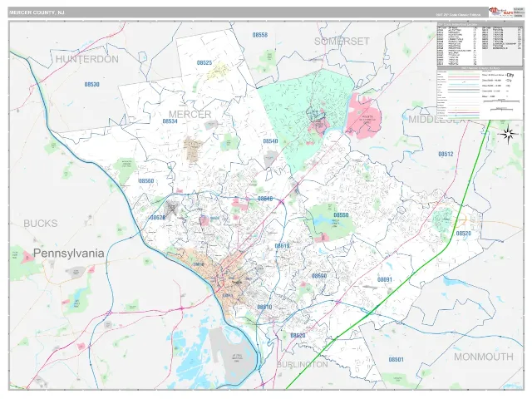Image resolution: width=532 pixels, height=399 pixels.
Task: Click the publisher logo in the title bar
Action: point(501,12)
